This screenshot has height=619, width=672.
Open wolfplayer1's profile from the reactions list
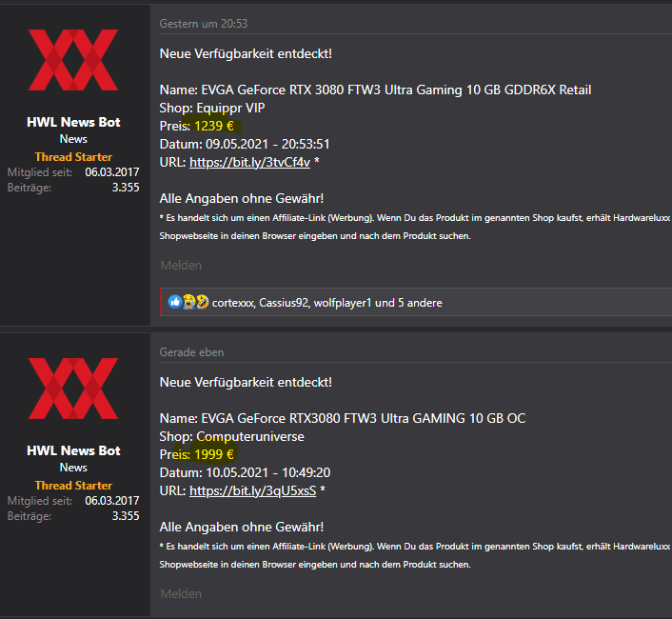pyautogui.click(x=343, y=303)
